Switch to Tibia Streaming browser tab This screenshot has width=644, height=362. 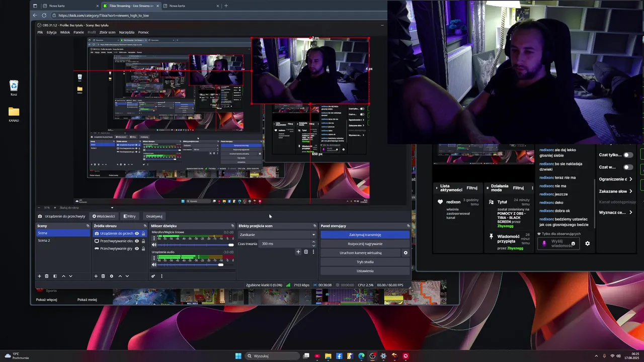[131, 6]
